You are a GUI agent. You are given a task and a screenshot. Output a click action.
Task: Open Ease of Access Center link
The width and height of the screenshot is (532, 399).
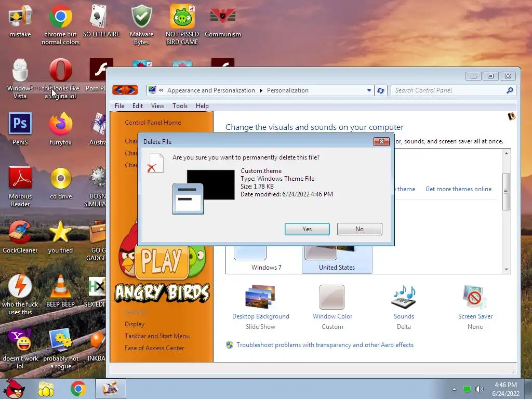(154, 348)
